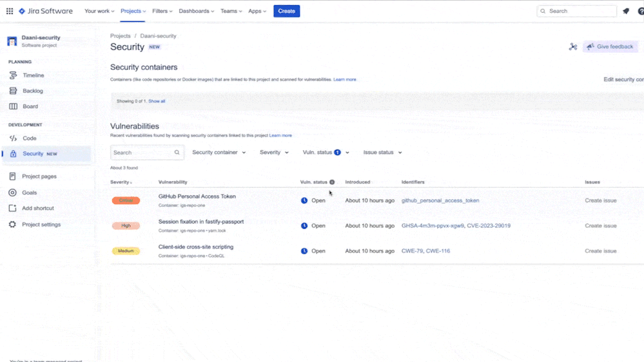
Task: Open the Your work dropdown
Action: [99, 11]
